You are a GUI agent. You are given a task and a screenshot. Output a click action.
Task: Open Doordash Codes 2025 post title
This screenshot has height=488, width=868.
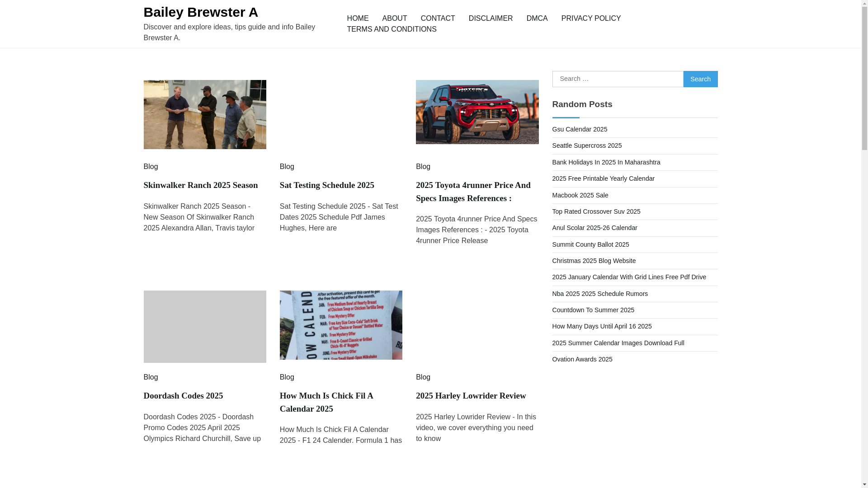point(183,396)
